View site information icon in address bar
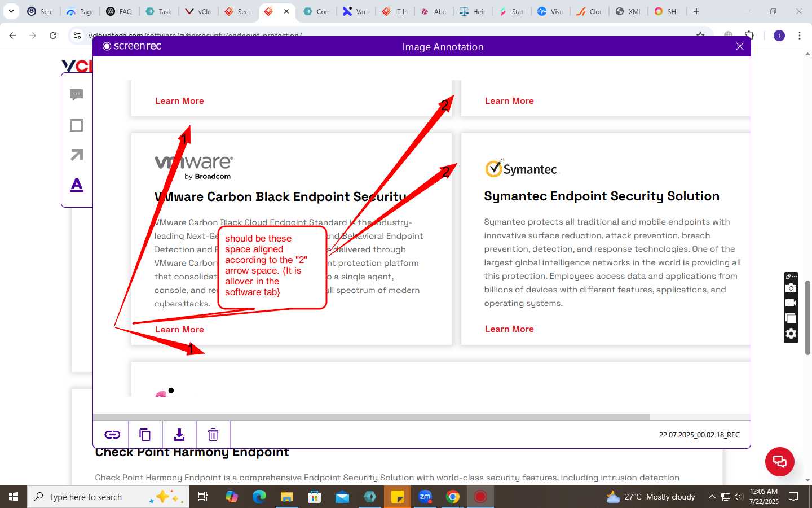Image resolution: width=812 pixels, height=508 pixels. tap(77, 36)
